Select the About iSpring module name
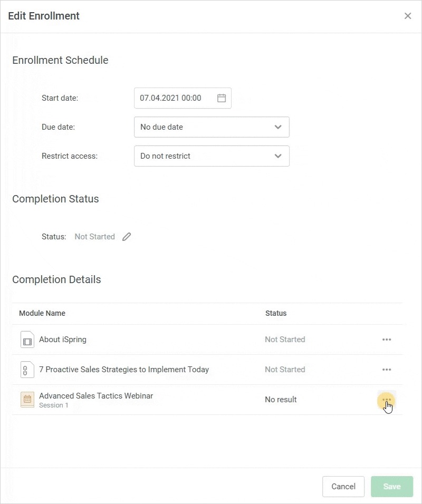The width and height of the screenshot is (422, 504). click(63, 340)
